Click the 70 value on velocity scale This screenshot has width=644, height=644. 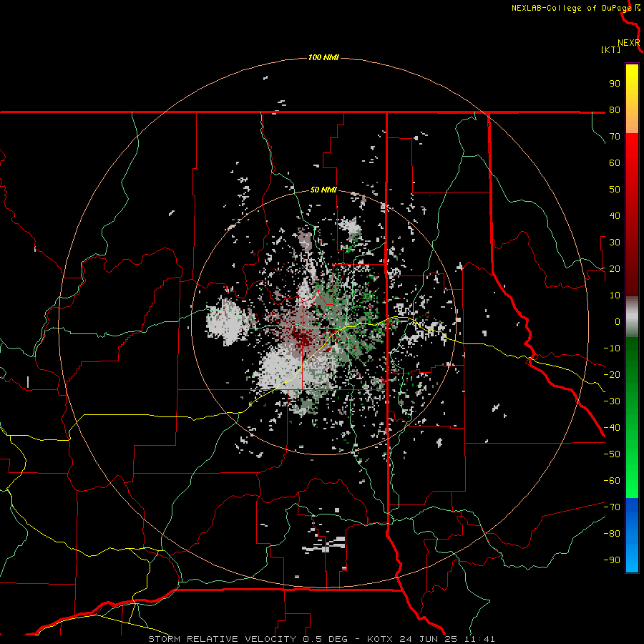[x=615, y=137]
